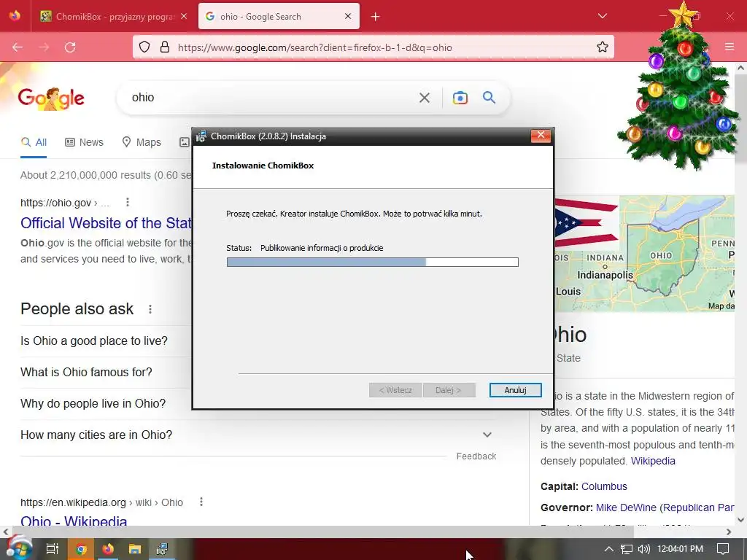
Task: Open options menu for Wikipedia result
Action: click(201, 502)
